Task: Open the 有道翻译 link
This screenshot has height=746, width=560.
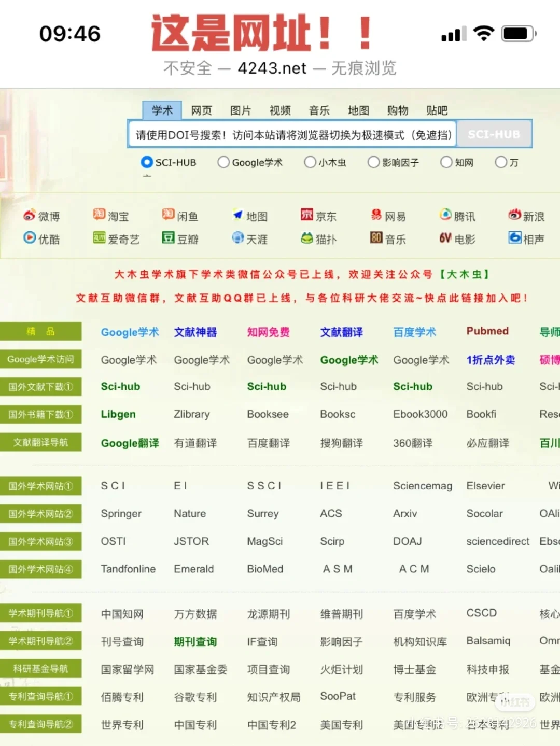Action: [x=195, y=443]
